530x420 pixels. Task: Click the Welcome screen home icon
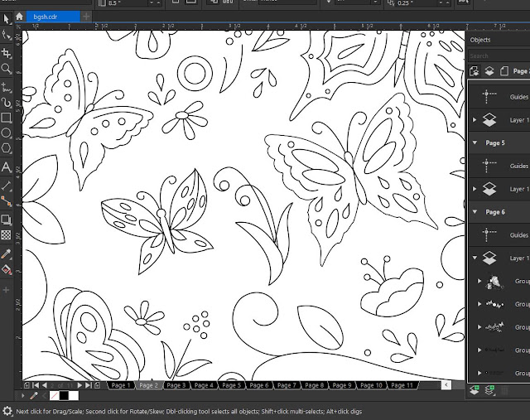(19, 17)
